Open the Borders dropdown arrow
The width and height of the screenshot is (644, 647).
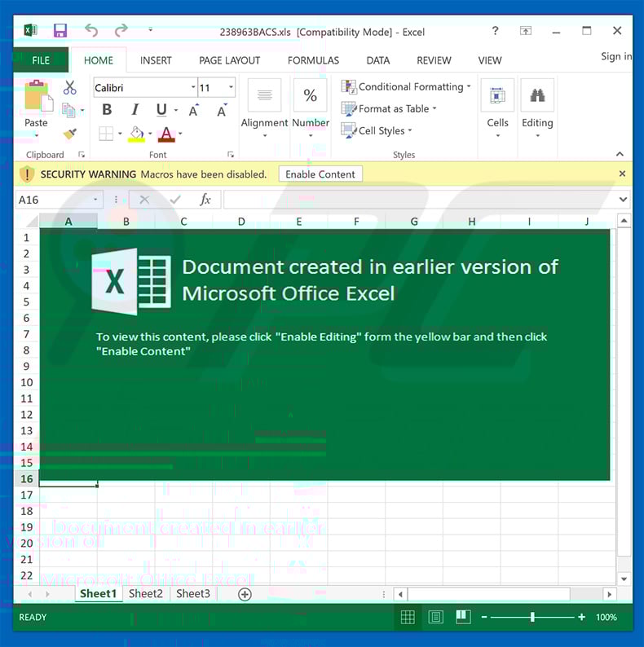pyautogui.click(x=120, y=134)
